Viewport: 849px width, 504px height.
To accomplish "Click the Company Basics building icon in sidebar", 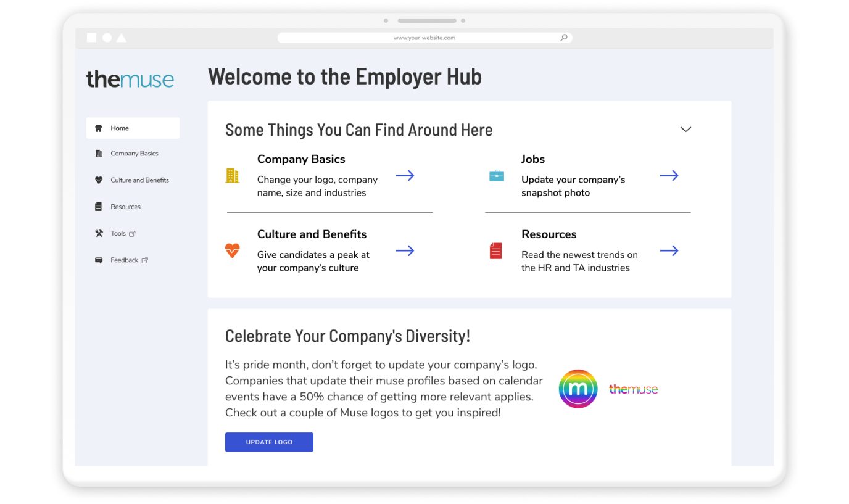I will point(99,154).
